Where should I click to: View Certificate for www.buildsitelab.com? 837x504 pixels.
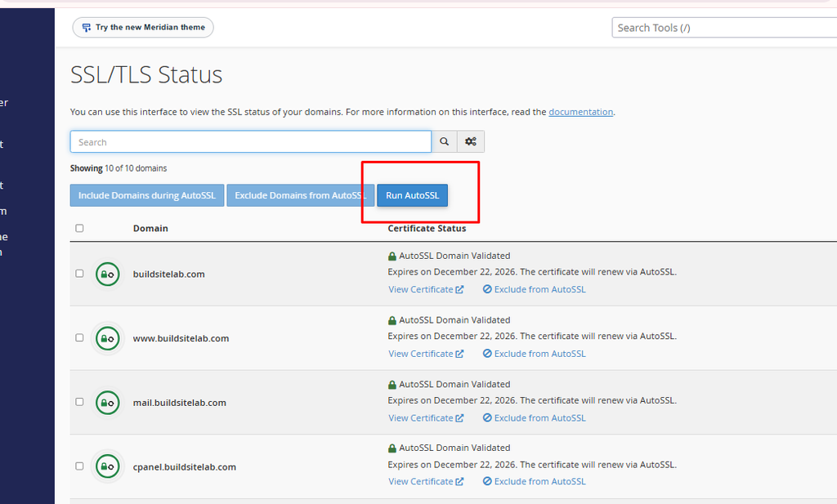point(426,354)
